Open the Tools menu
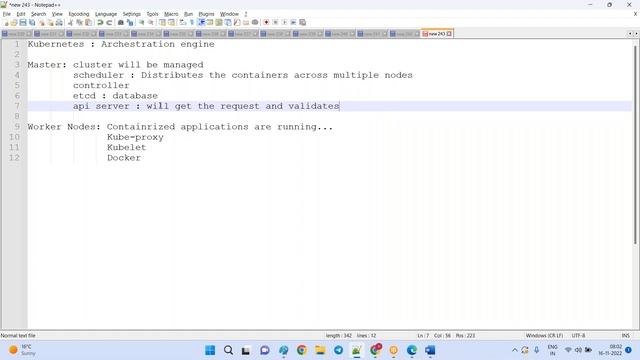Viewport: 640px width, 360px height. coord(152,14)
